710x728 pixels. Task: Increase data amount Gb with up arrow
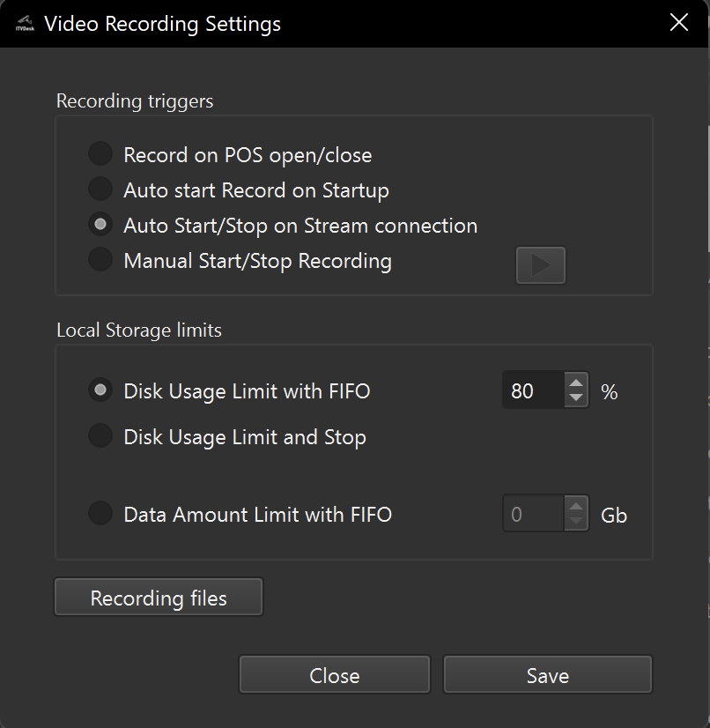576,506
